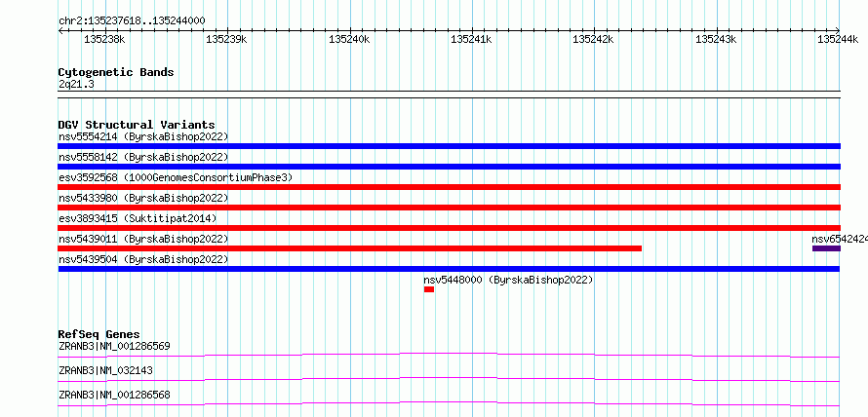Click the RefSeq Genes track heading
868x417 pixels.
click(99, 334)
